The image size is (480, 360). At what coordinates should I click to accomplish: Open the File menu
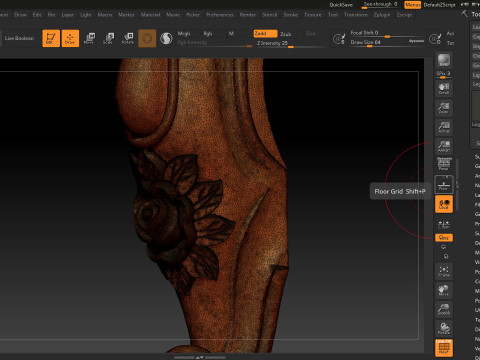click(51, 15)
